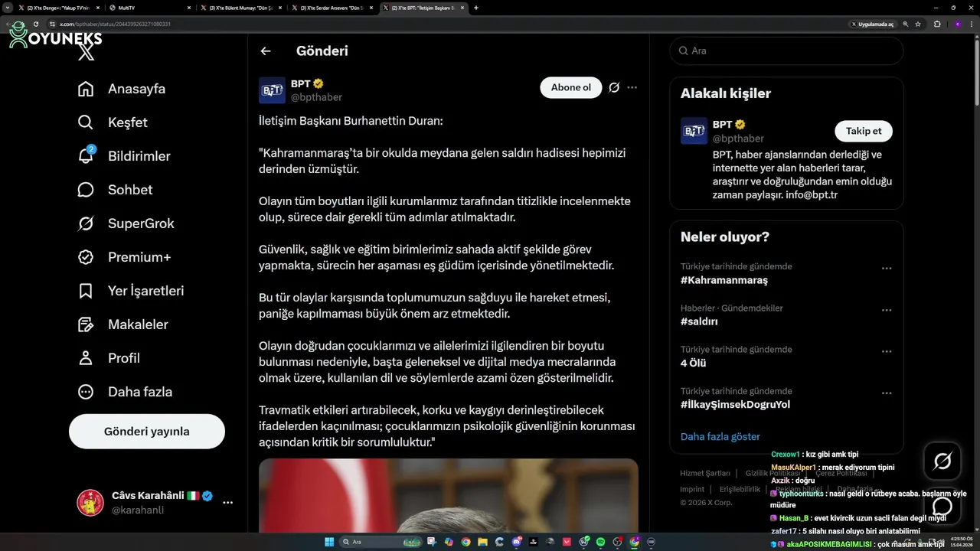Open Keşfet from the sidebar
980x551 pixels.
[x=112, y=122]
